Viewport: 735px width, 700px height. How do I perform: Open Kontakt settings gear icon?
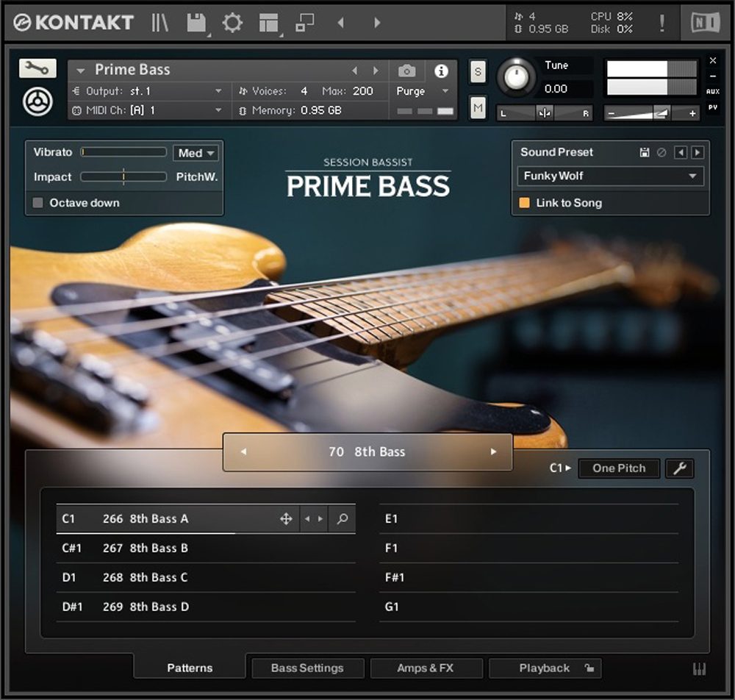click(x=232, y=23)
